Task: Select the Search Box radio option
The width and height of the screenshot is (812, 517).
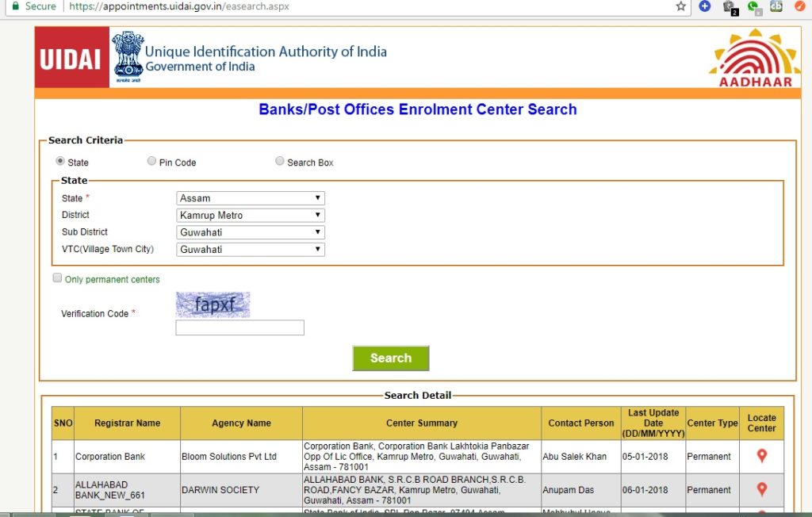Action: tap(279, 161)
